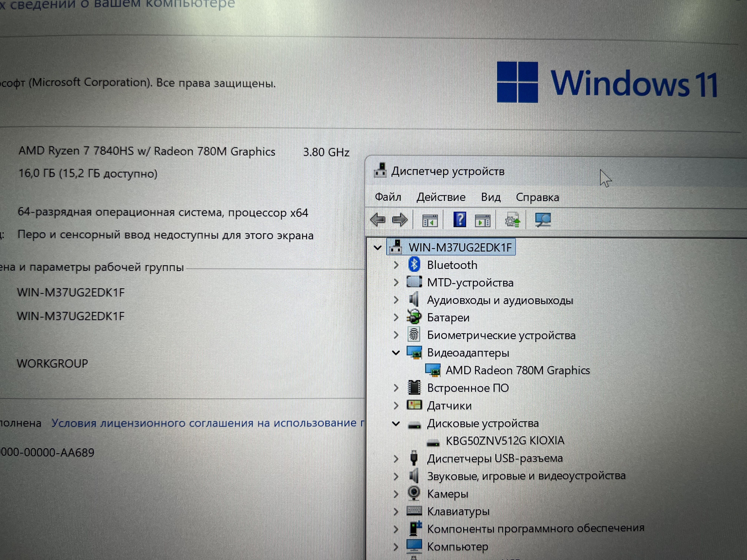
Task: Select the KBG50ZNV512G KIOXIA disk
Action: point(505,441)
